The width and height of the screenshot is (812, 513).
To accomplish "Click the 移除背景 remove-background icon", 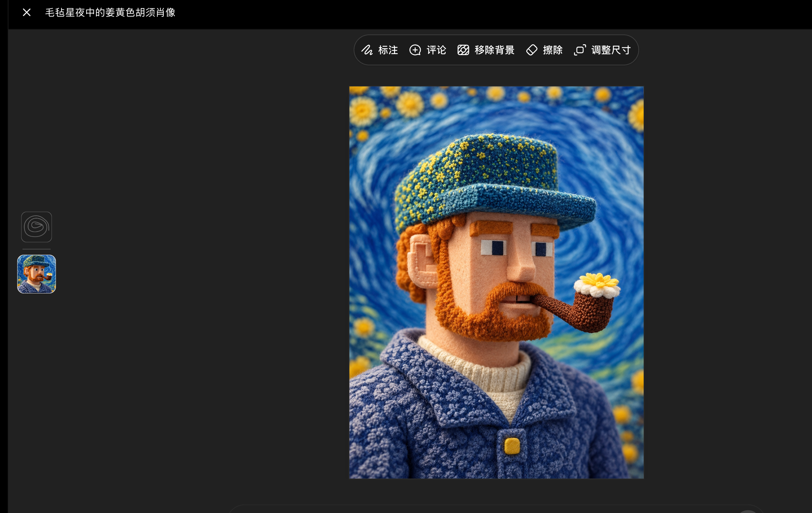I will 463,50.
